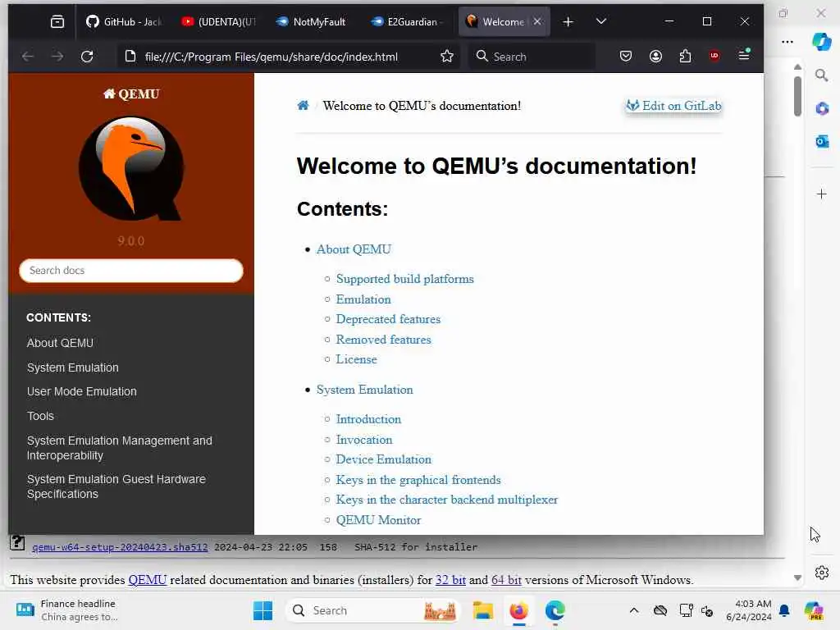Open Deprecated features link

coord(388,319)
